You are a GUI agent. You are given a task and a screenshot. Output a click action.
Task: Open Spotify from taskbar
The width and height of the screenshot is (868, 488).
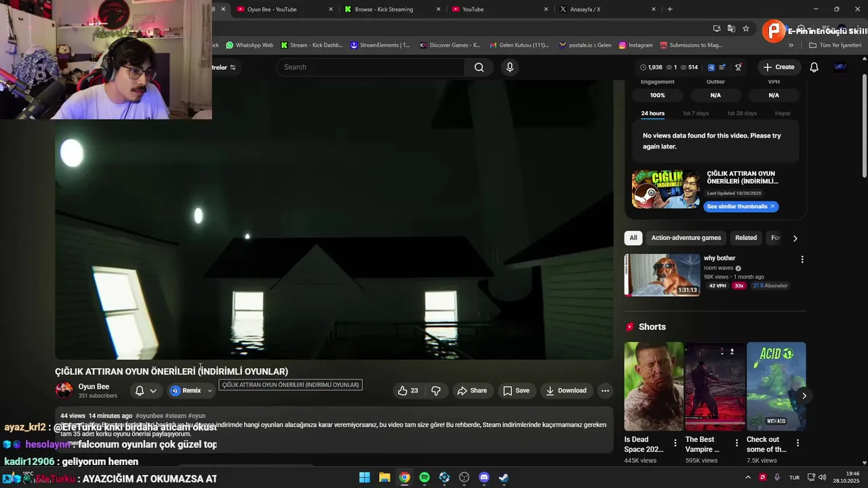click(425, 477)
